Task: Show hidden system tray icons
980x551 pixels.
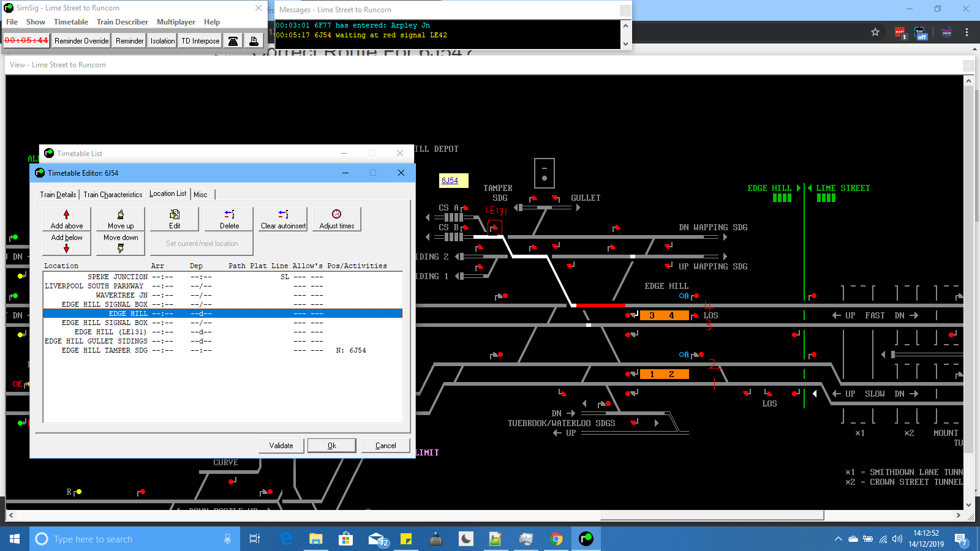Action: (838, 539)
